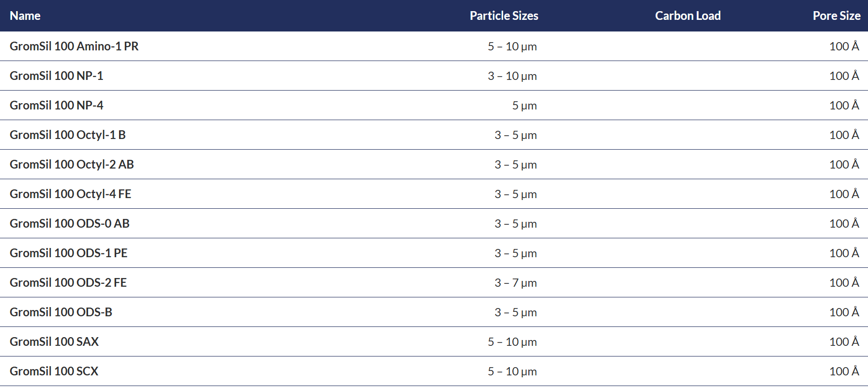
Task: Sort by Particle Sizes column header
Action: click(x=504, y=15)
